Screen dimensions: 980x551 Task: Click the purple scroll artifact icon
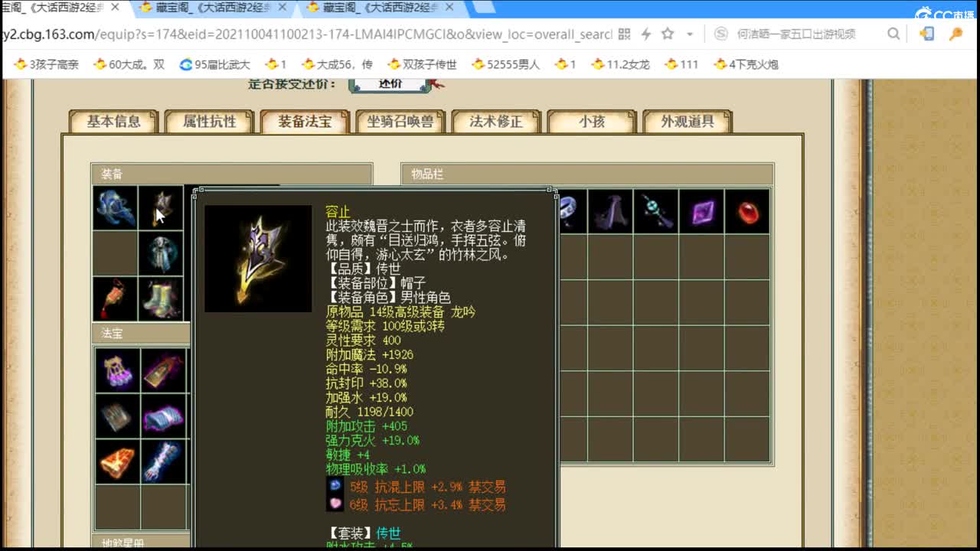pos(164,416)
